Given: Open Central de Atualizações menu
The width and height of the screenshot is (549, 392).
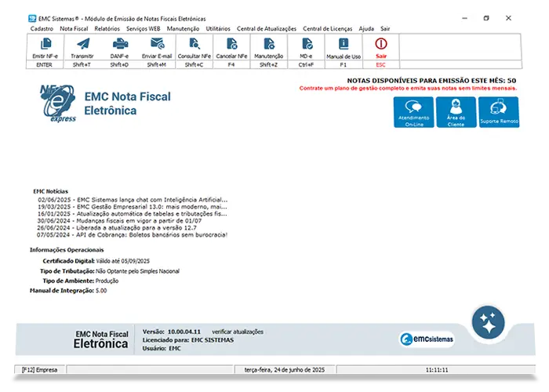Looking at the screenshot, I should (x=267, y=29).
